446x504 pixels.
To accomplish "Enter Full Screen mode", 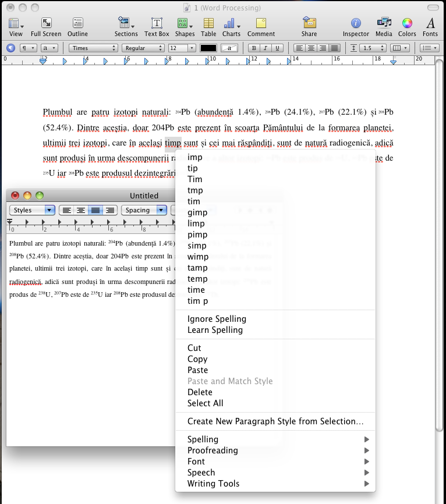I will point(46,26).
